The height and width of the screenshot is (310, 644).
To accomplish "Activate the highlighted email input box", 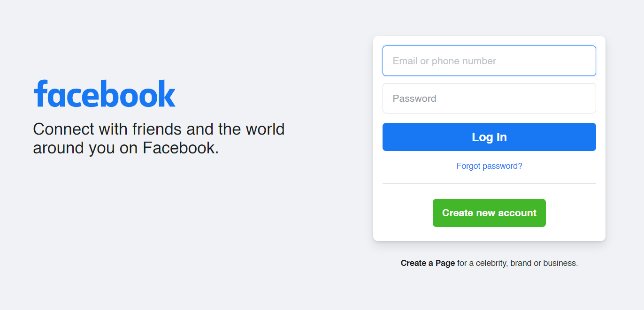I will coord(489,60).
